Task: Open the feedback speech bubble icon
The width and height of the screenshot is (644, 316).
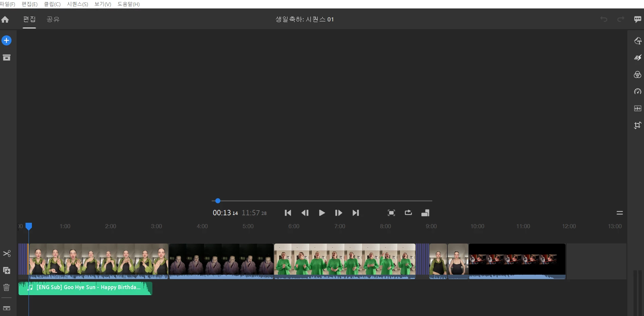Action: [x=638, y=19]
